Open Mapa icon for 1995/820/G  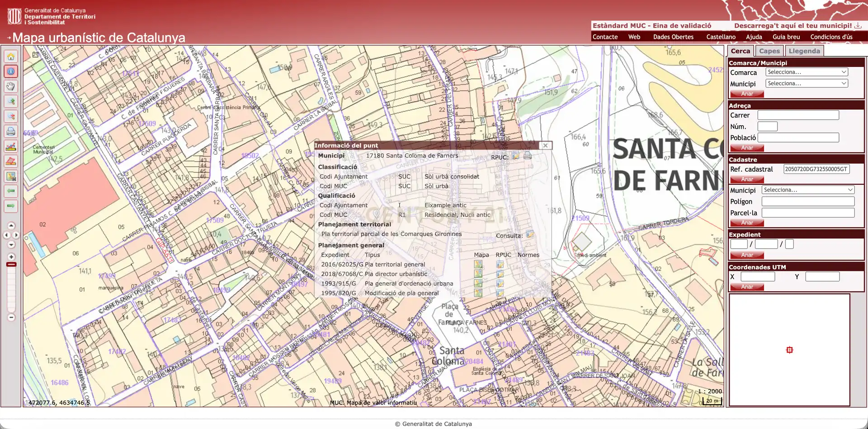[x=478, y=293]
